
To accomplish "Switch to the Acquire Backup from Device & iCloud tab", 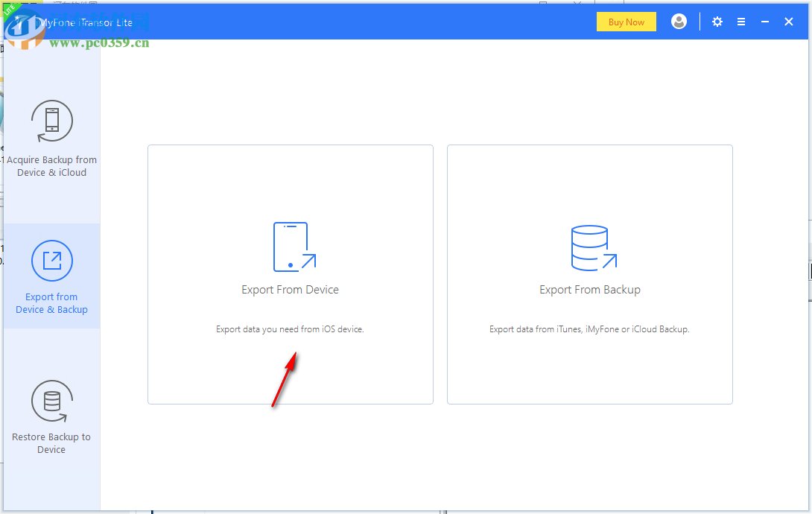I will (51, 142).
